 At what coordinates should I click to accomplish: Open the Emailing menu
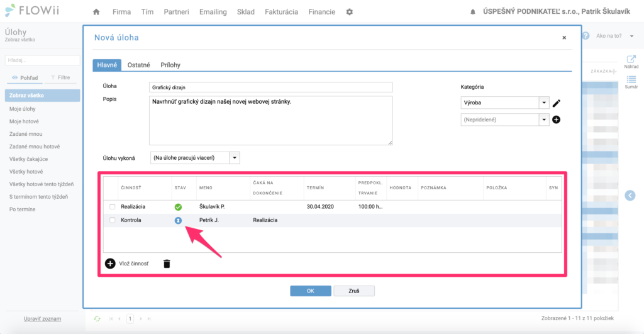(x=213, y=12)
